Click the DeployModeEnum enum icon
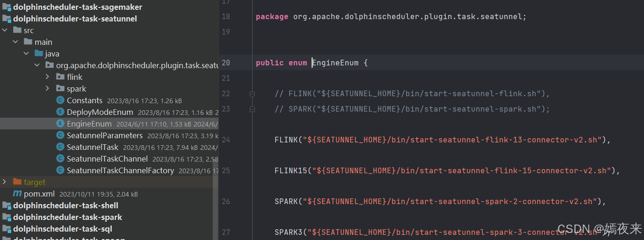 (x=60, y=112)
